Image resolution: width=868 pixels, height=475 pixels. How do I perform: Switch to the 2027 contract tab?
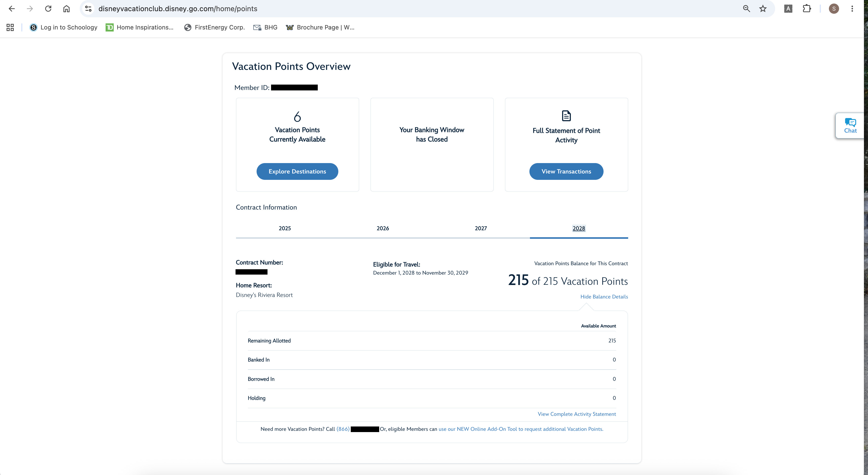481,228
